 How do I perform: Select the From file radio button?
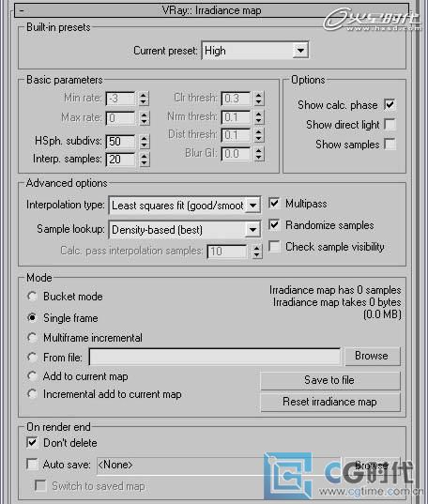point(32,357)
